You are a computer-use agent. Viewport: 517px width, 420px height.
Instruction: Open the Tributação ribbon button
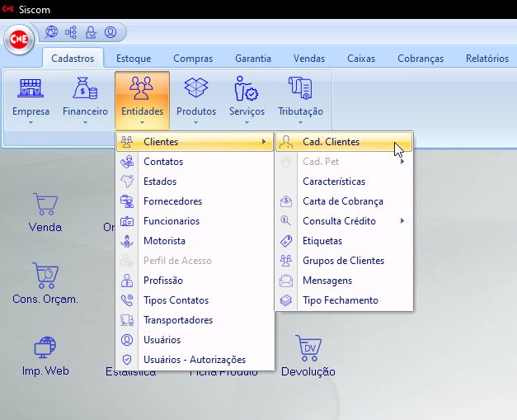coord(300,97)
